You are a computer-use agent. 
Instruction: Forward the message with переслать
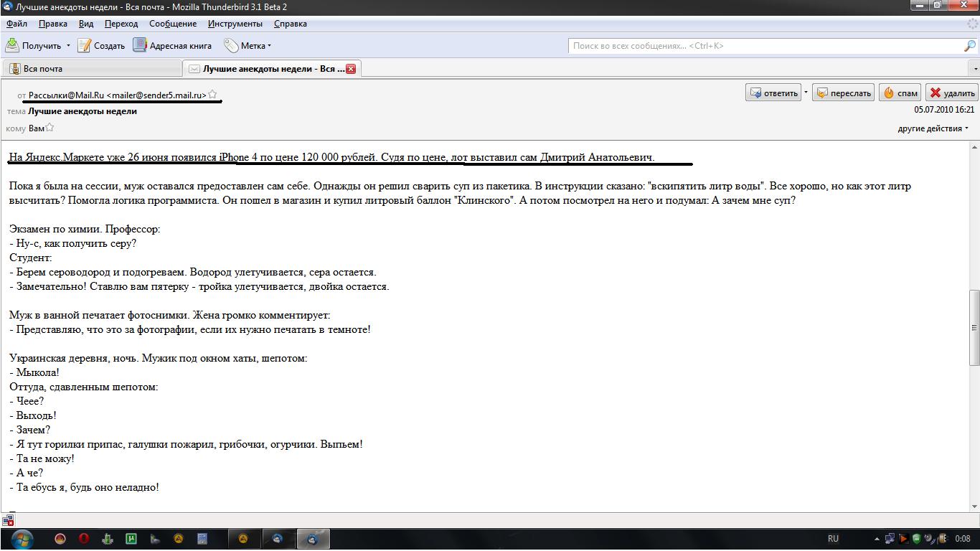click(x=844, y=93)
